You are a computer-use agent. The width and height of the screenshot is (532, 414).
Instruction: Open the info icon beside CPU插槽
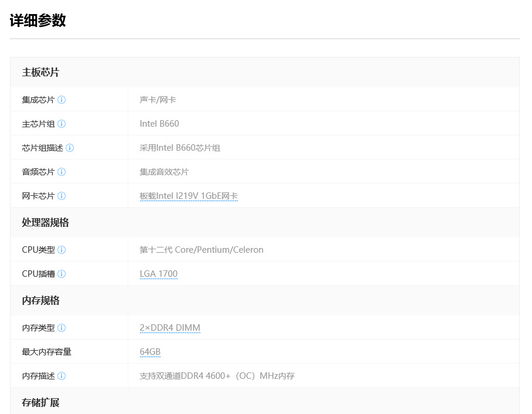[62, 274]
